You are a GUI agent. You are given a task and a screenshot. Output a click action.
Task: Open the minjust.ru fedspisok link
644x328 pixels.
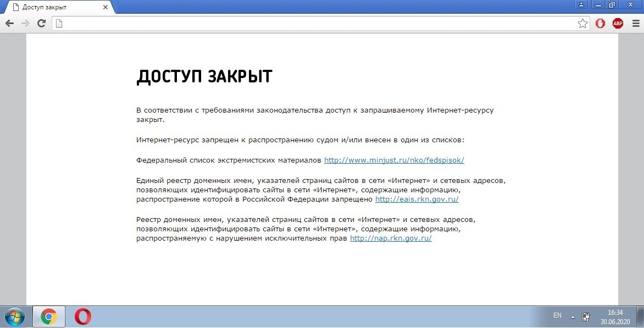coord(394,160)
